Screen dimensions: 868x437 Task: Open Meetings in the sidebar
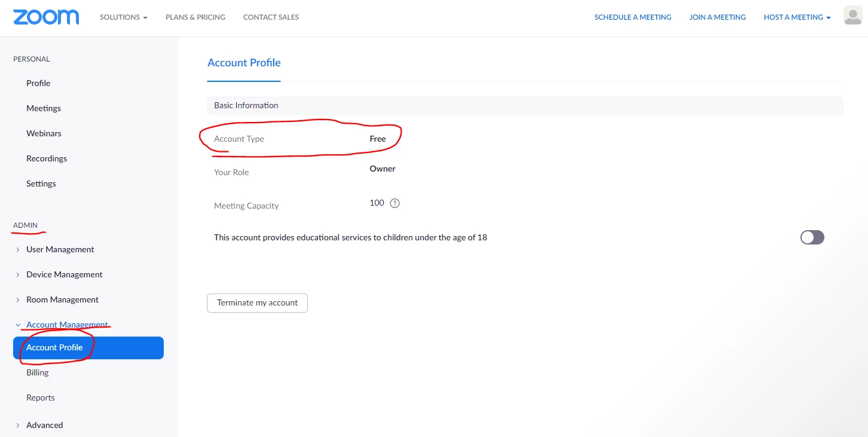44,108
